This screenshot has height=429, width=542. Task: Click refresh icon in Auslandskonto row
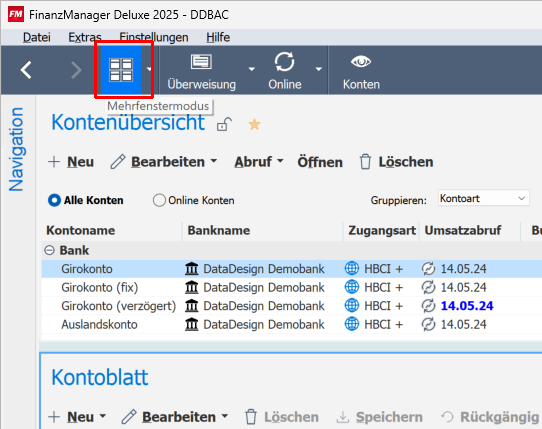point(429,324)
